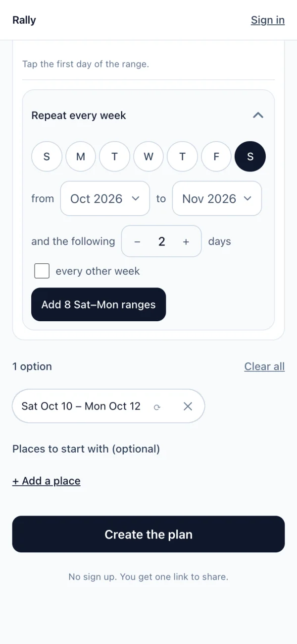This screenshot has height=644, width=297.
Task: Open the Oct 2026 from-month dropdown
Action: [x=105, y=198]
